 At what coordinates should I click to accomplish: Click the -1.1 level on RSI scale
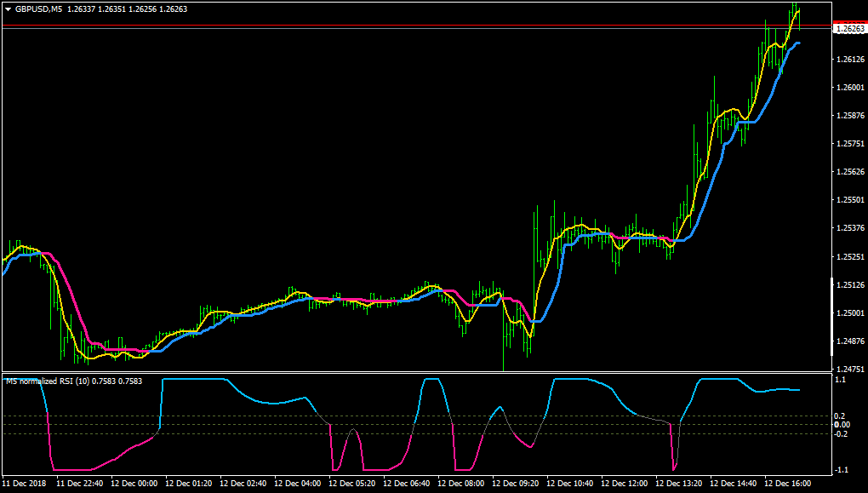tap(841, 470)
